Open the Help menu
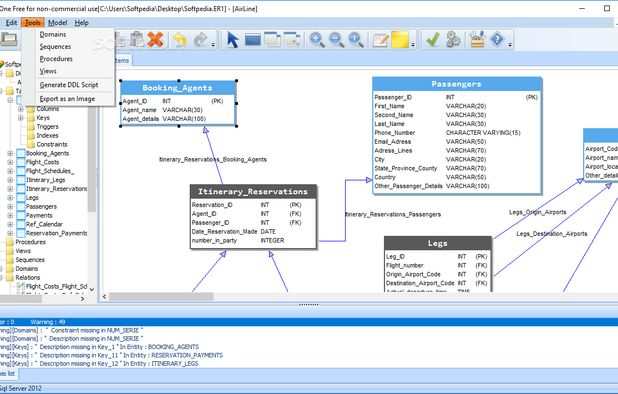Viewport: 618px width, 394px height. coord(82,23)
